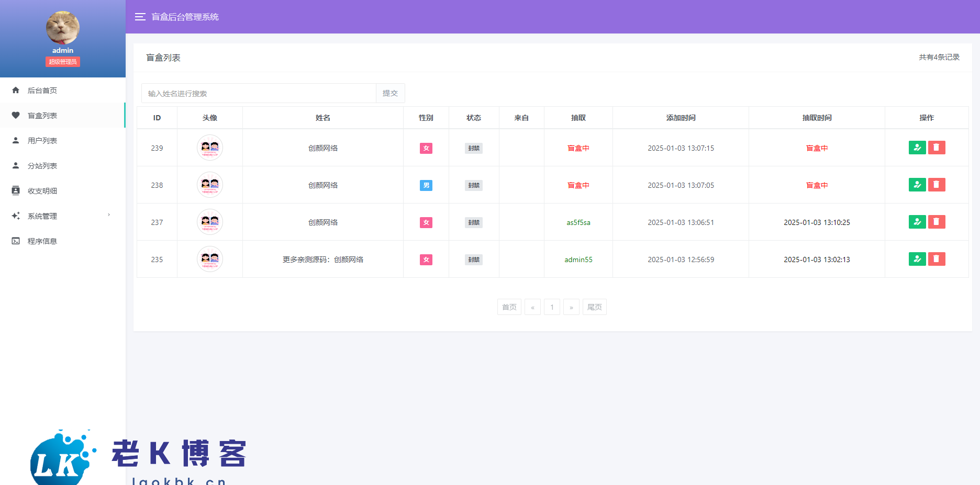980x485 pixels.
Task: Click red delete icon for record 238
Action: coord(937,185)
